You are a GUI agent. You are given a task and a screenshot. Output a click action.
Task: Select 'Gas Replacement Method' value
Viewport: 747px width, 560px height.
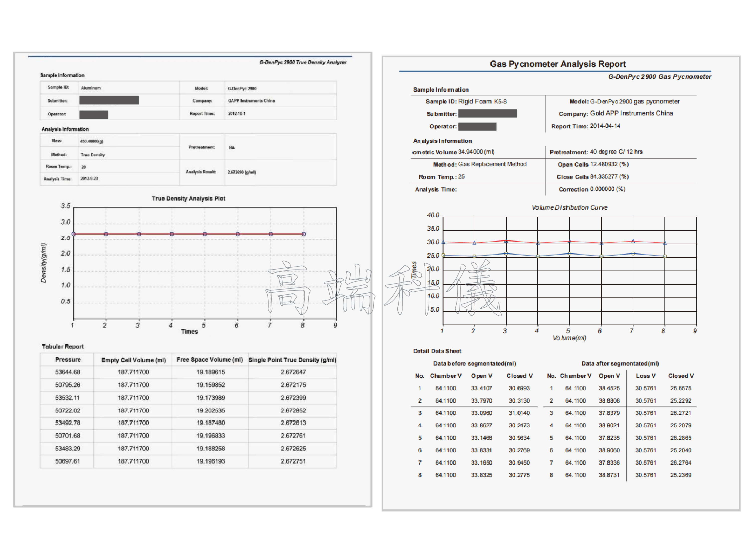pos(492,164)
